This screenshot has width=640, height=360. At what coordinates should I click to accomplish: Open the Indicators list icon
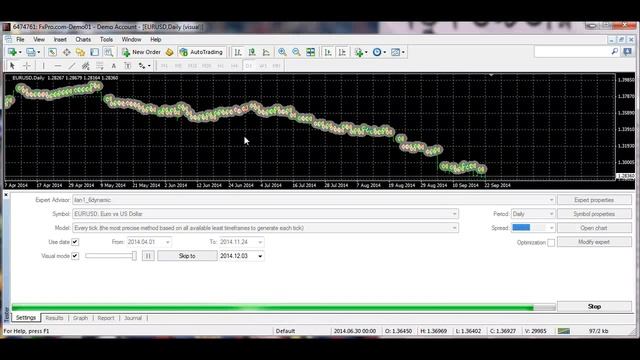click(359, 52)
